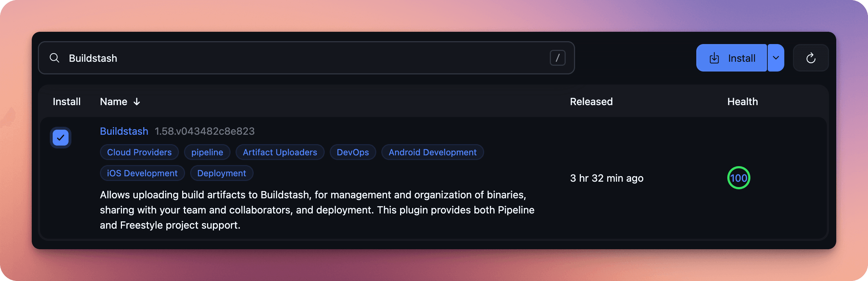Select the iOS Development tag
This screenshot has width=868, height=281.
pos(142,173)
